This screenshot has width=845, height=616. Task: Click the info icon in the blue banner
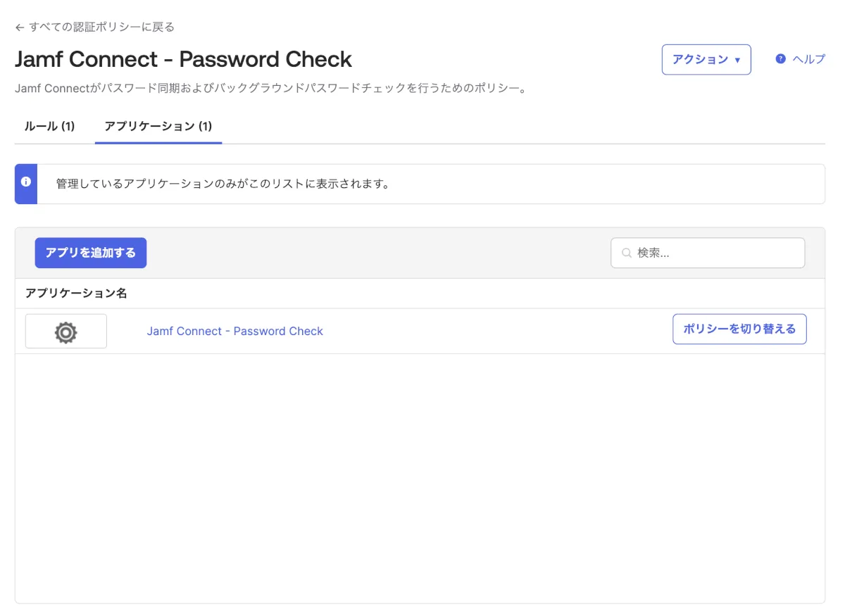(26, 182)
